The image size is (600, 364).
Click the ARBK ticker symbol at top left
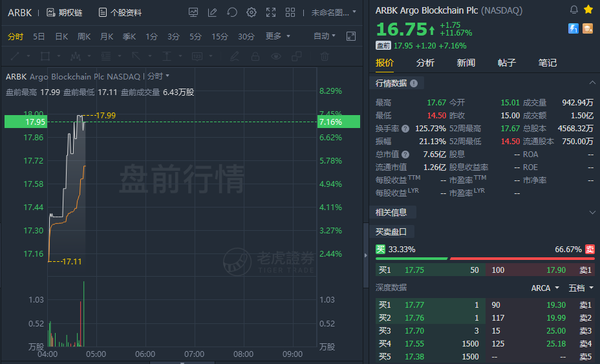tap(19, 13)
